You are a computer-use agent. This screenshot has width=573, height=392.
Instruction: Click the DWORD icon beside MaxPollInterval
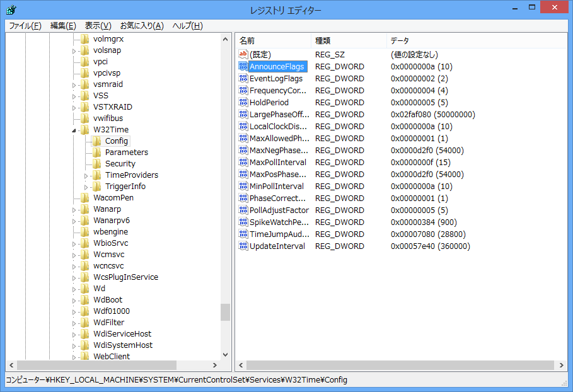243,162
